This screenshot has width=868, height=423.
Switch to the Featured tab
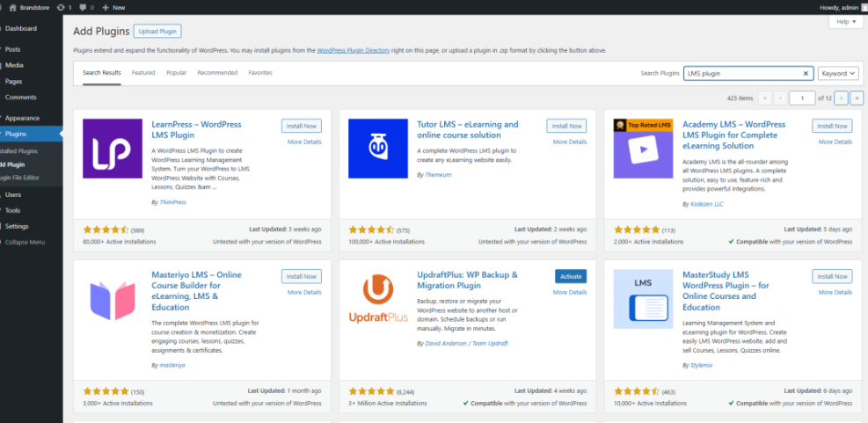[143, 72]
